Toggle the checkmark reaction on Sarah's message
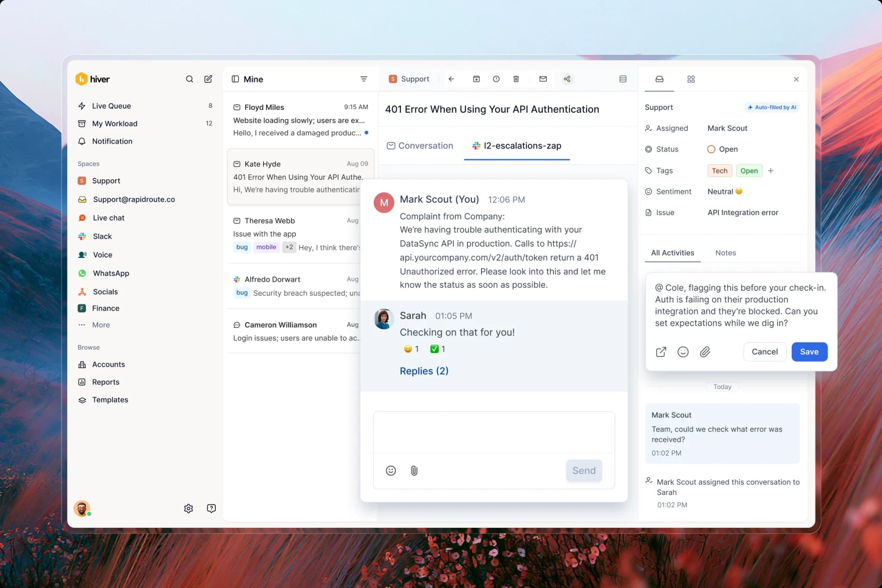Viewport: 882px width, 588px height. coord(438,349)
